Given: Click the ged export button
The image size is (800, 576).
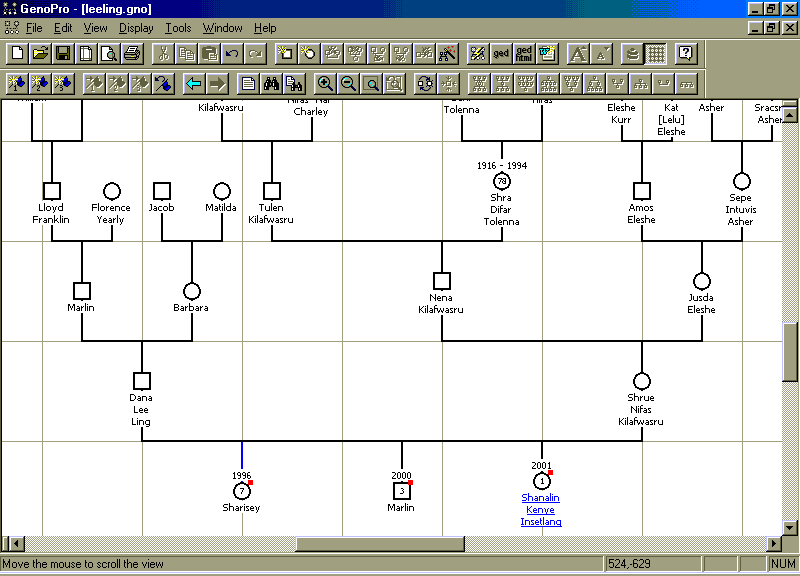Looking at the screenshot, I should tap(501, 54).
